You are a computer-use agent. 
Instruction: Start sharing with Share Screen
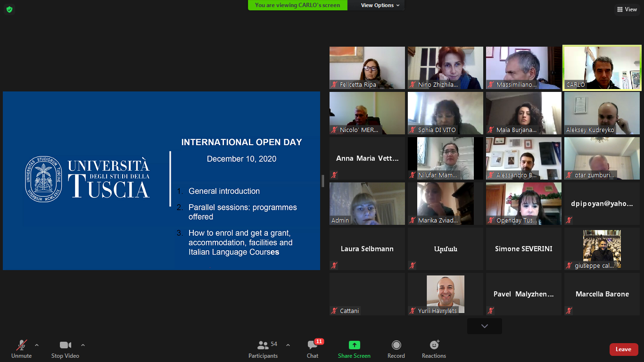point(354,349)
